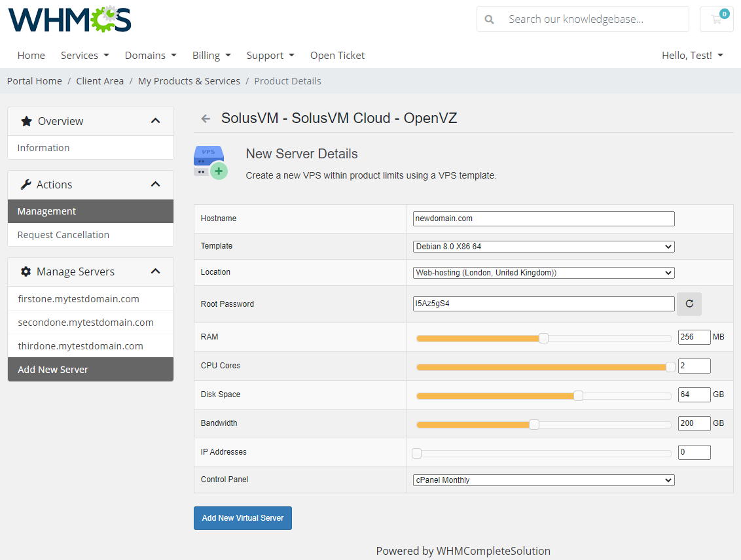The image size is (741, 560).
Task: Select Management in Actions panel
Action: pos(91,211)
